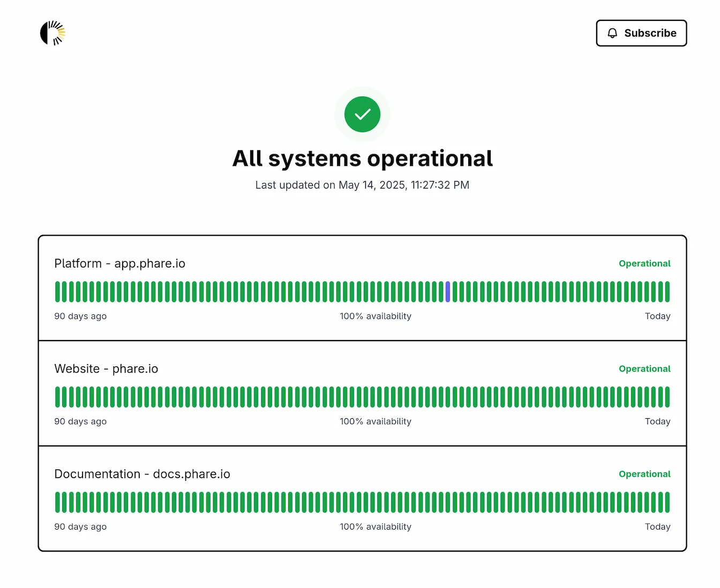This screenshot has width=720, height=588.
Task: Click the first bar in Website uptime
Action: coord(57,397)
